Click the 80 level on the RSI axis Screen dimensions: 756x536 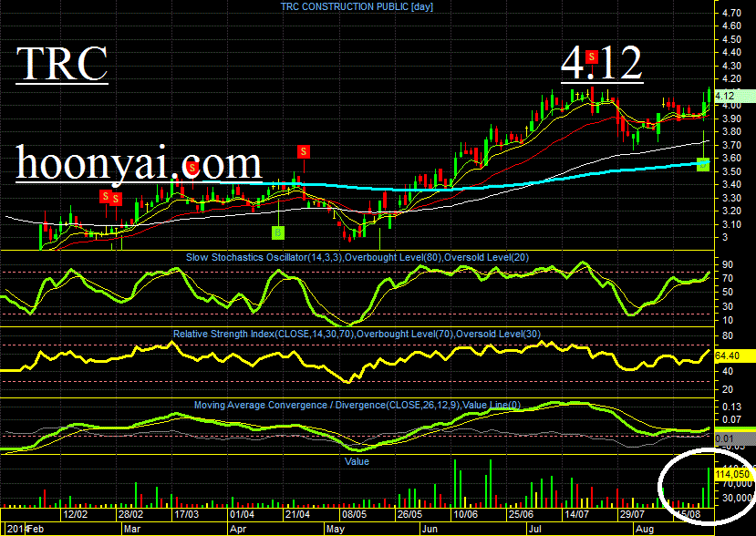(x=728, y=336)
